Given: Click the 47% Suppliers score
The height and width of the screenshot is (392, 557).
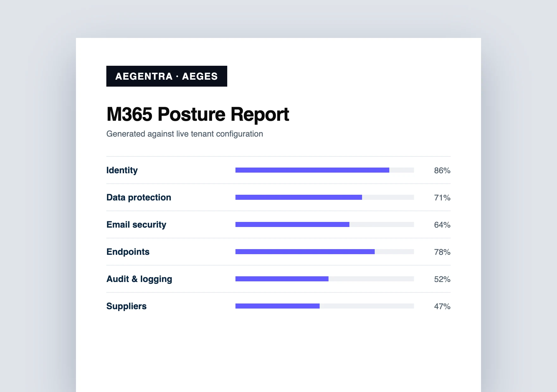Looking at the screenshot, I should click(442, 306).
